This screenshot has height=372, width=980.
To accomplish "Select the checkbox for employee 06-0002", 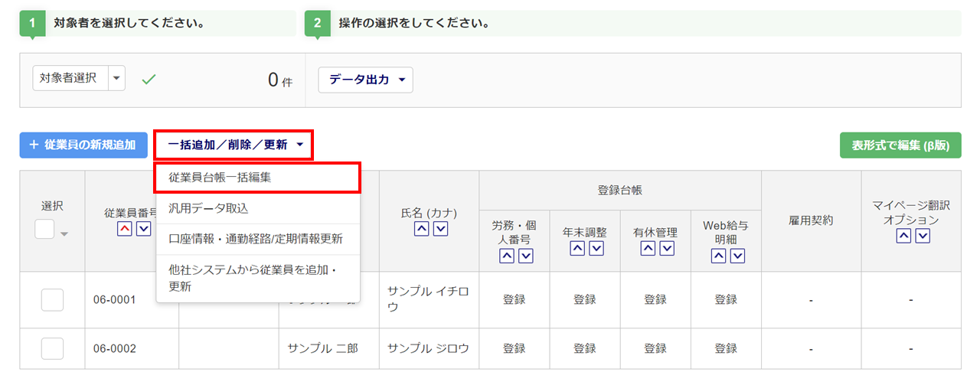I will (52, 348).
